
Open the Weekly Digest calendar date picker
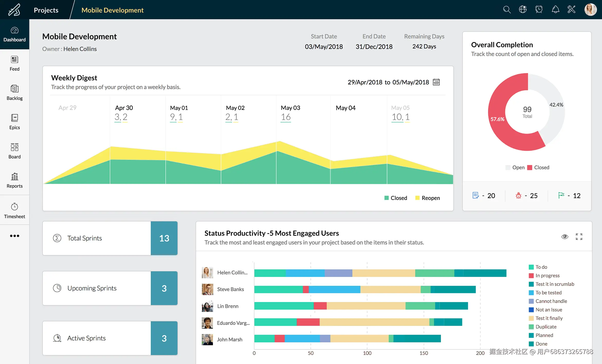436,82
